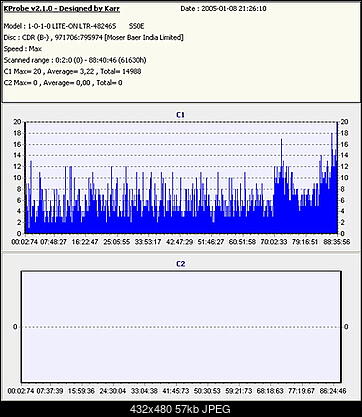Click the 68:18:63 time label
Viewport: 362px width, 417px height.
click(x=270, y=391)
